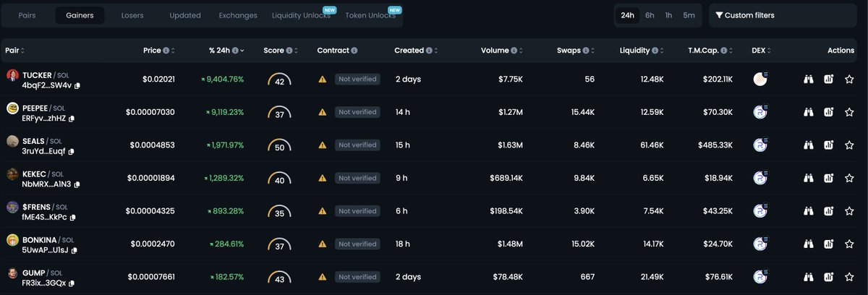Click the Contract column info icon
The height and width of the screenshot is (295, 868).
[x=354, y=51]
